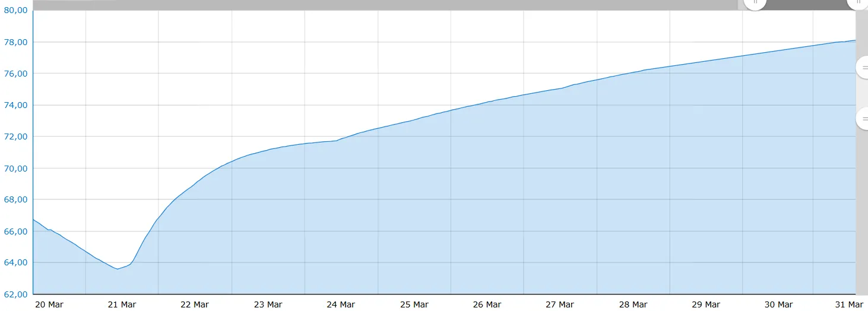
Task: Click the left grip of the horizontal scrollbar
Action: tap(755, 3)
